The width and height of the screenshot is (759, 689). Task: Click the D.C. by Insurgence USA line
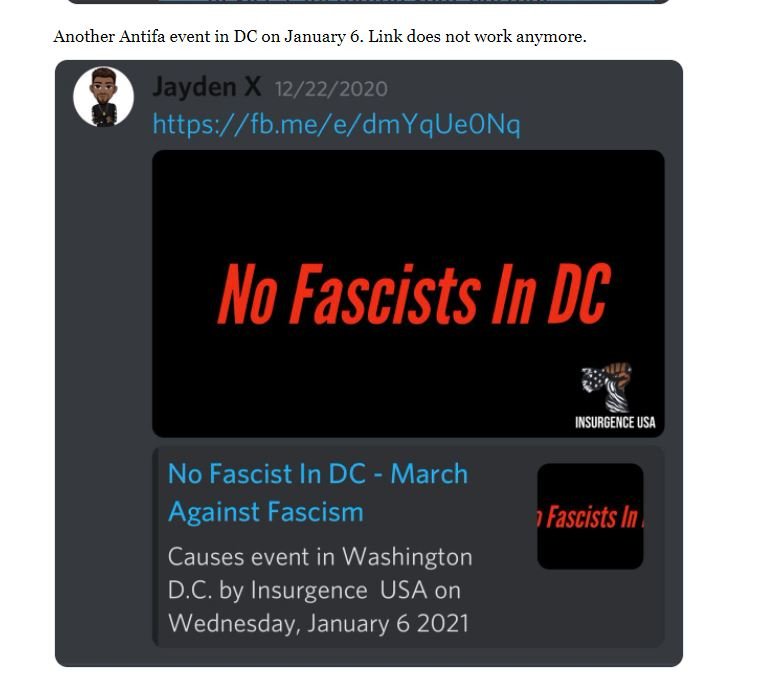(314, 590)
